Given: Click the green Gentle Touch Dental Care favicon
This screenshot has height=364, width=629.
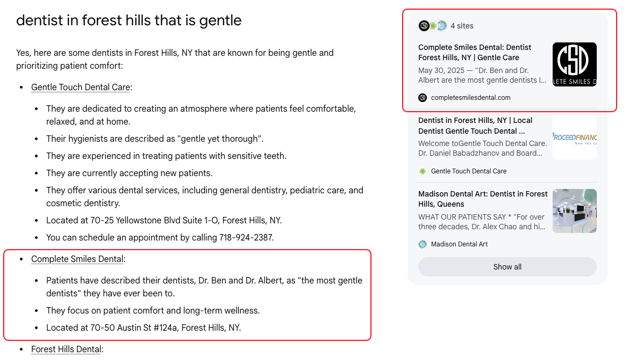Looking at the screenshot, I should pos(423,171).
